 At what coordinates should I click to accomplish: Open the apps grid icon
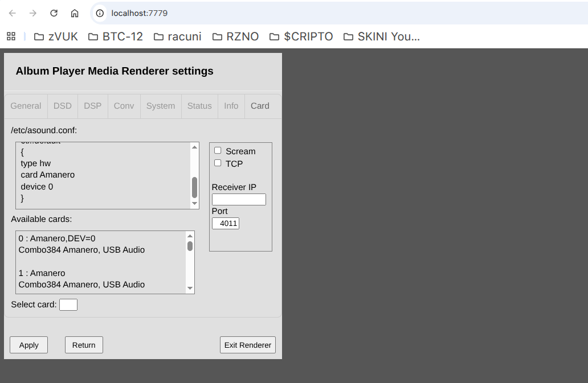(x=11, y=36)
